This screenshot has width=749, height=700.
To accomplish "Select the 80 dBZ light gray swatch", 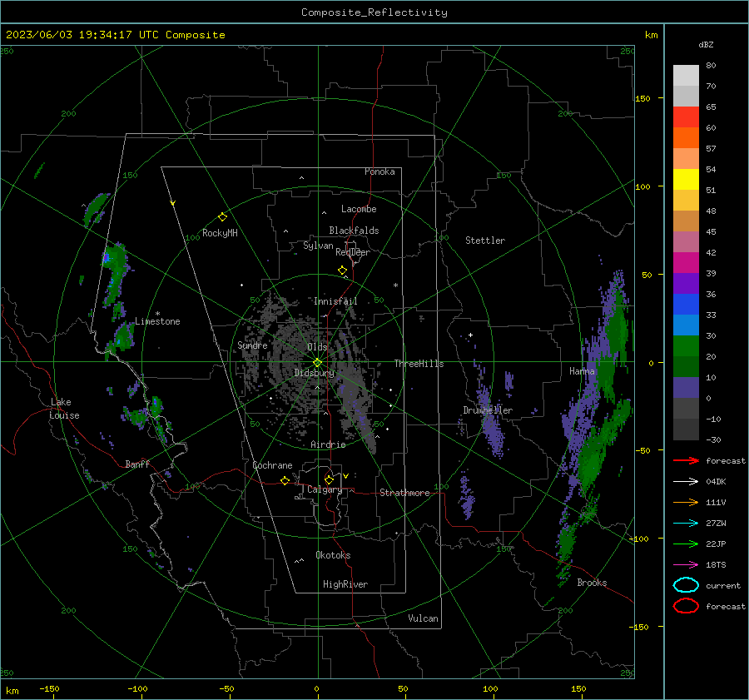I will point(686,76).
